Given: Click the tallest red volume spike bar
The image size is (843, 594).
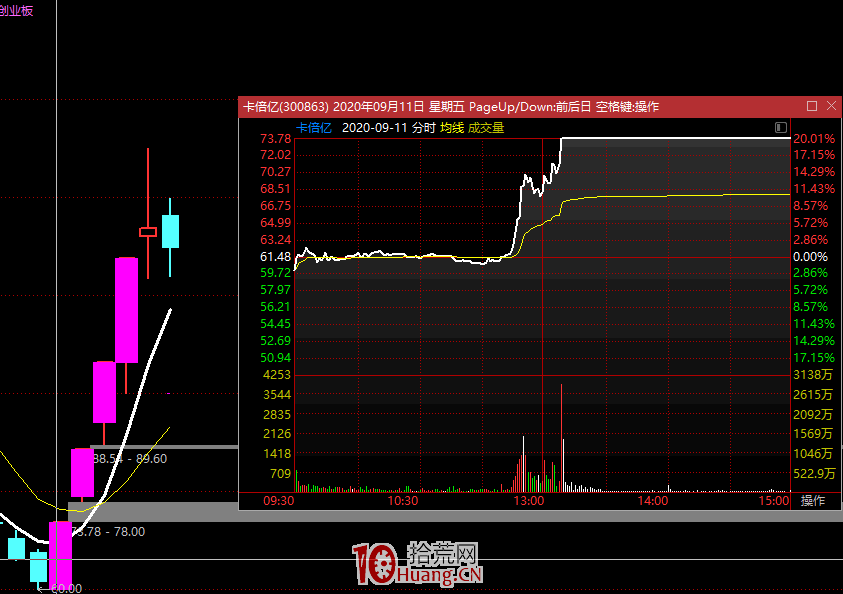Looking at the screenshot, I should pos(561,438).
